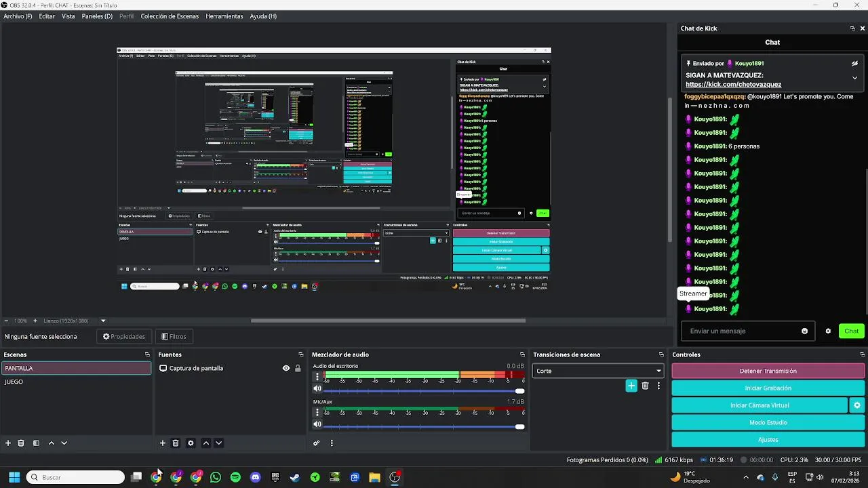Image resolution: width=868 pixels, height=488 pixels.
Task: Open Discord from taskbar
Action: 255,477
